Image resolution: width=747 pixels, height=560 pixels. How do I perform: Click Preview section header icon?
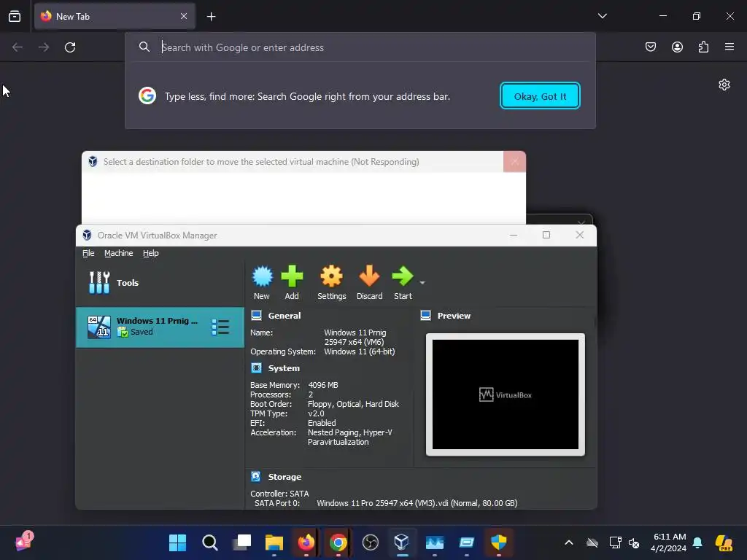tap(425, 315)
